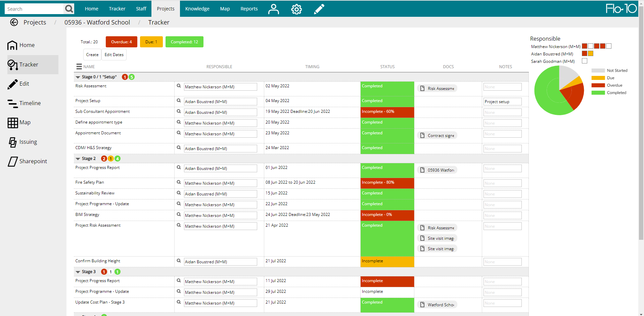
Task: Click into the Search box
Action: coord(34,9)
